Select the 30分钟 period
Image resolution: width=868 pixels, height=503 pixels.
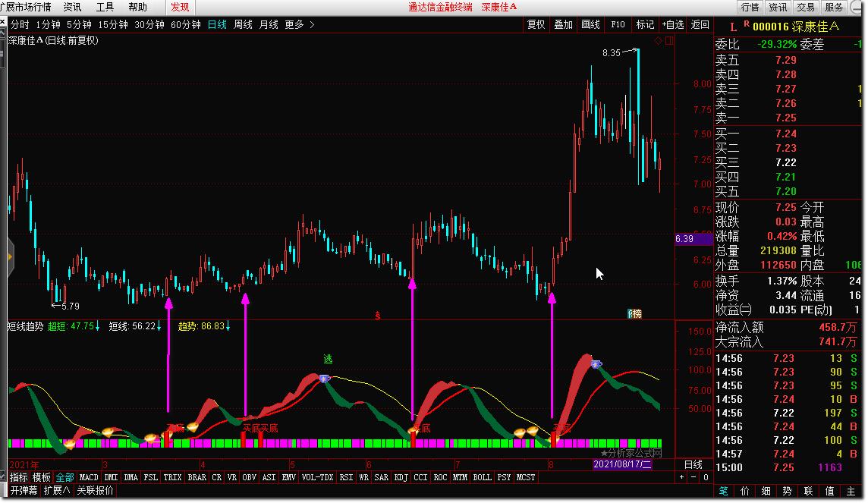coord(149,24)
